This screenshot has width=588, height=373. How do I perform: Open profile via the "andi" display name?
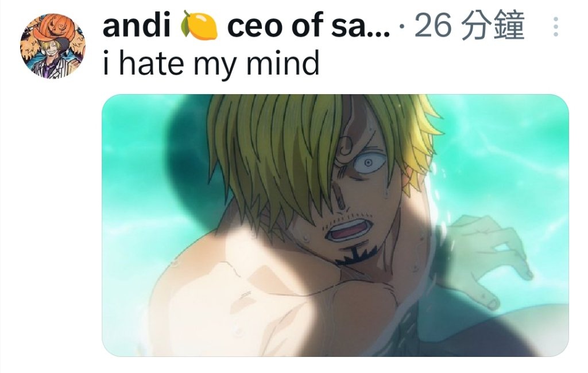click(x=137, y=25)
